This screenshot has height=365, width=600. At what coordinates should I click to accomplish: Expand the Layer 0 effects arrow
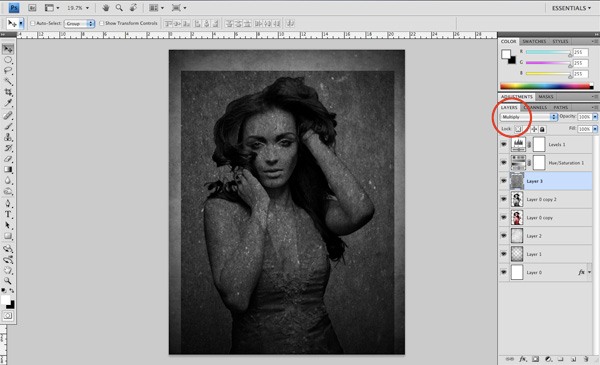(x=589, y=272)
